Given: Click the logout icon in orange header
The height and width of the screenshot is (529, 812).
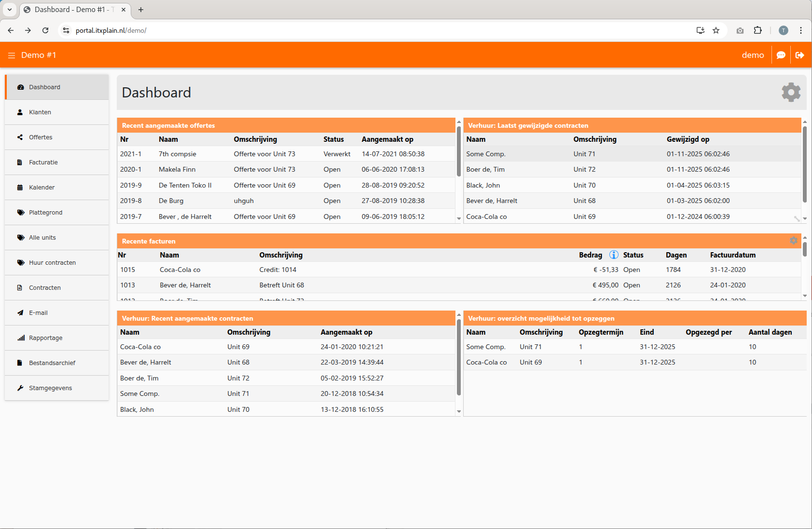Looking at the screenshot, I should coord(799,55).
